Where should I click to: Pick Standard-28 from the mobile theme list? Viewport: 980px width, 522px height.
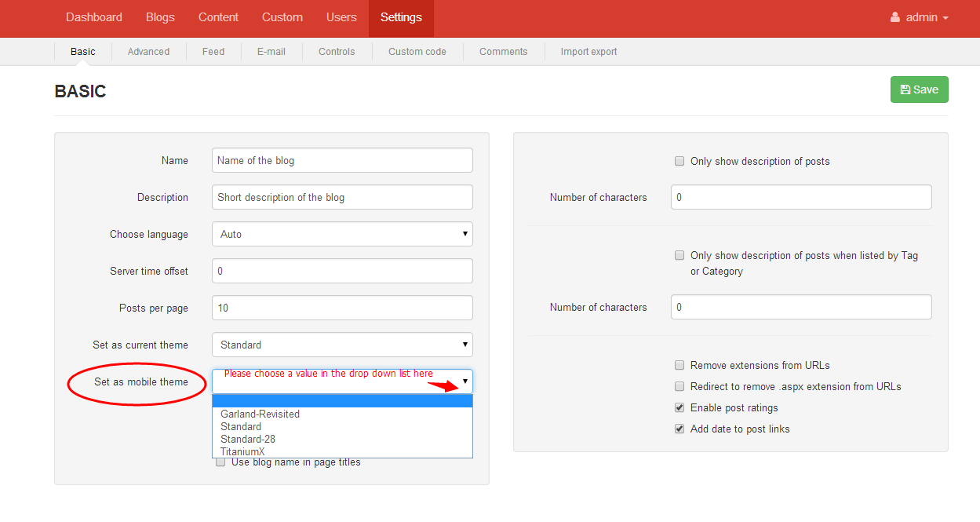click(x=248, y=439)
